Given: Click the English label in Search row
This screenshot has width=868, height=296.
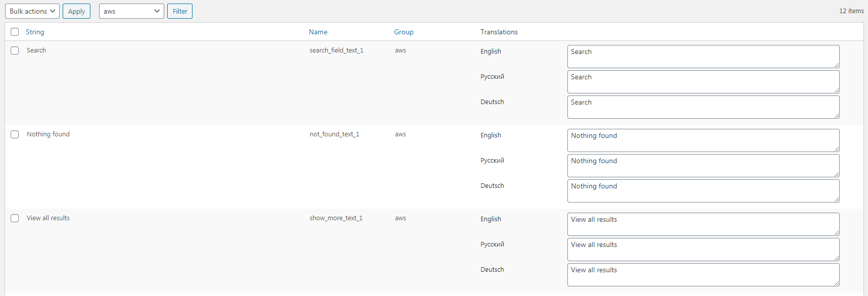Looking at the screenshot, I should [x=491, y=52].
